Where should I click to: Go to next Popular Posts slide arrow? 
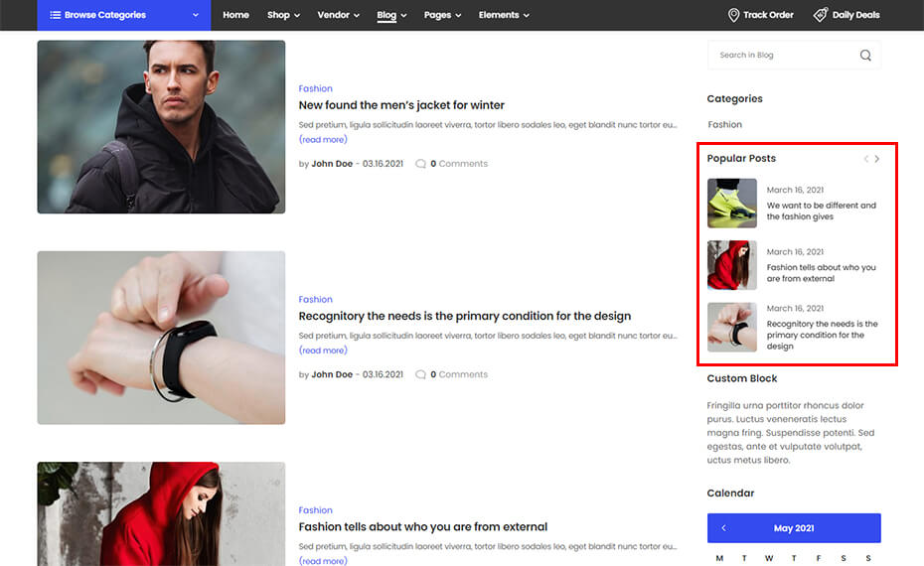[x=876, y=159]
